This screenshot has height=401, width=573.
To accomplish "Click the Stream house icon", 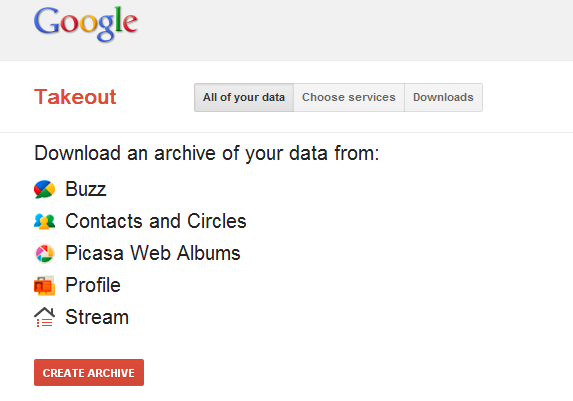I will [x=45, y=317].
